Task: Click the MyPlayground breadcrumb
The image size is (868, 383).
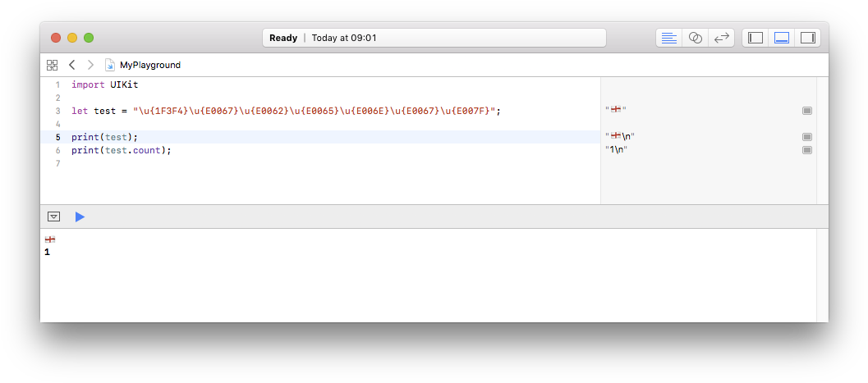Action: (x=150, y=66)
